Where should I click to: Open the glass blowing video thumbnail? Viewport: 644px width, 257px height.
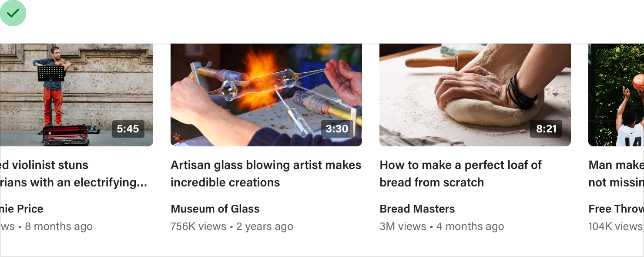click(266, 95)
